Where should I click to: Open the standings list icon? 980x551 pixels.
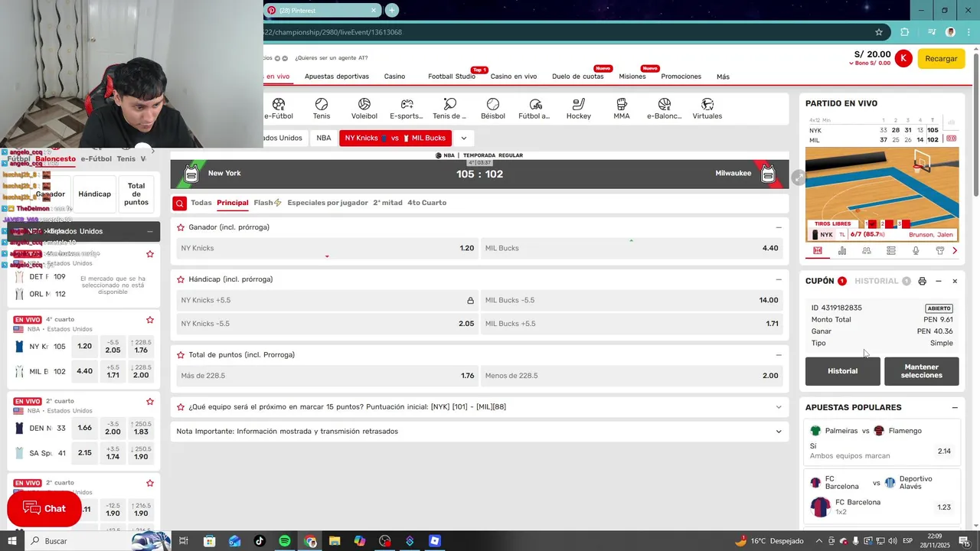coord(891,250)
